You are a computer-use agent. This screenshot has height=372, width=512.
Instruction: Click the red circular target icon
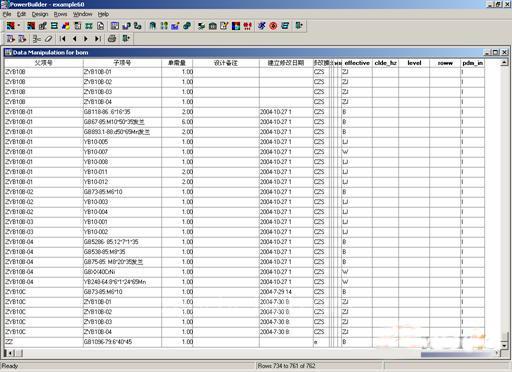(273, 26)
